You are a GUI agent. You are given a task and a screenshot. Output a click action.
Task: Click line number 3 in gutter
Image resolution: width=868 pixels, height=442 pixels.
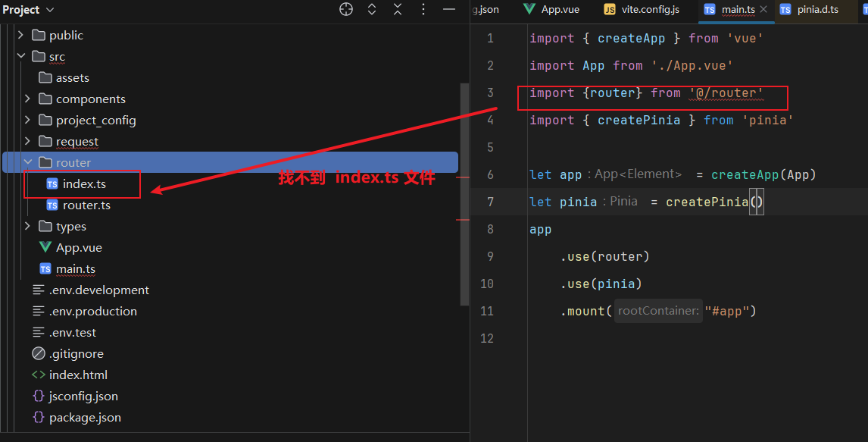490,92
